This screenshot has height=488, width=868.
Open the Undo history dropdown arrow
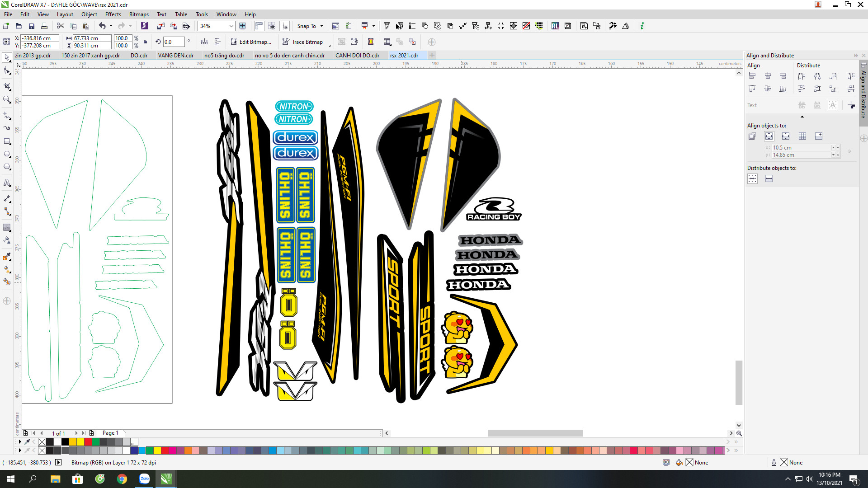click(111, 26)
